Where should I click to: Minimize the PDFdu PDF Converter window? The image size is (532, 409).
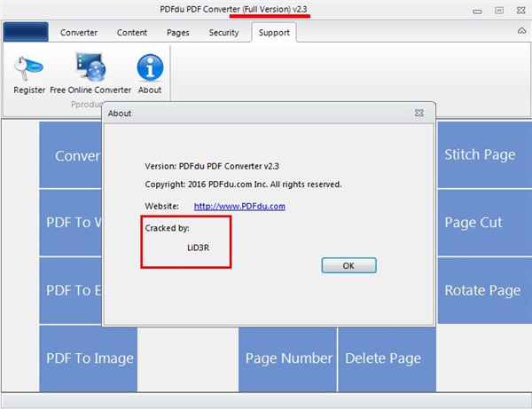[477, 12]
